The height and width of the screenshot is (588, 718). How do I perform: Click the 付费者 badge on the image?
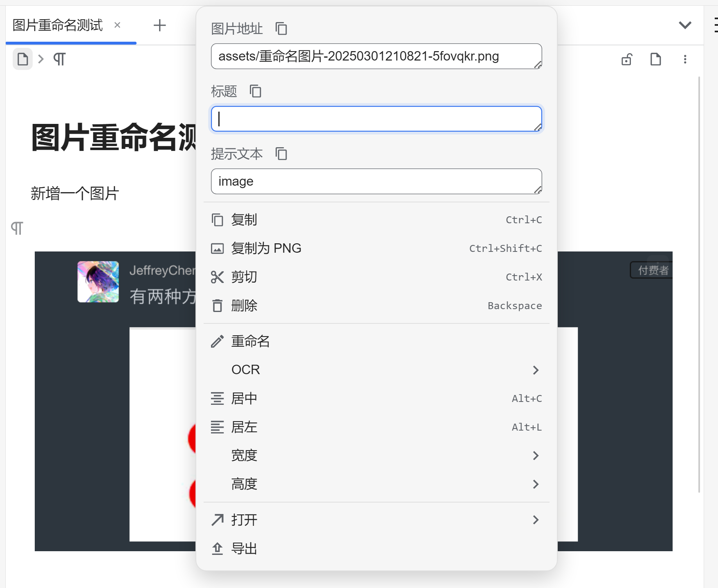(x=652, y=270)
